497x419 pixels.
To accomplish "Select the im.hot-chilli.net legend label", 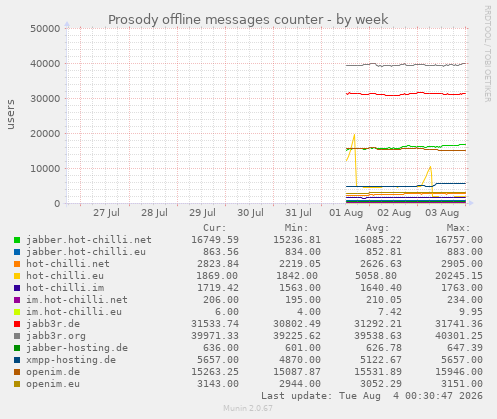I will click(77, 300).
